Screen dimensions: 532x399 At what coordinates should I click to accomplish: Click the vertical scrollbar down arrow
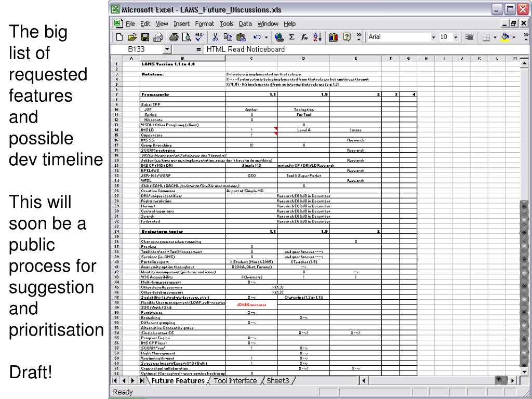[524, 372]
